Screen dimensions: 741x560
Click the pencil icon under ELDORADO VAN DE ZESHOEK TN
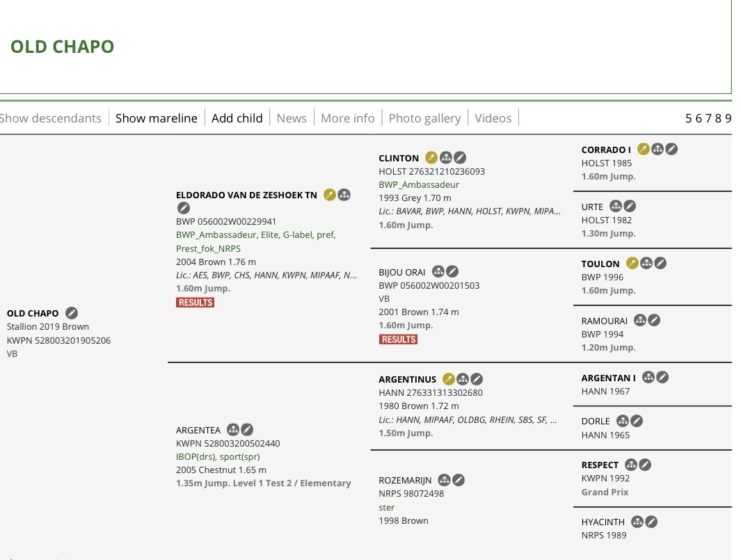pos(183,208)
